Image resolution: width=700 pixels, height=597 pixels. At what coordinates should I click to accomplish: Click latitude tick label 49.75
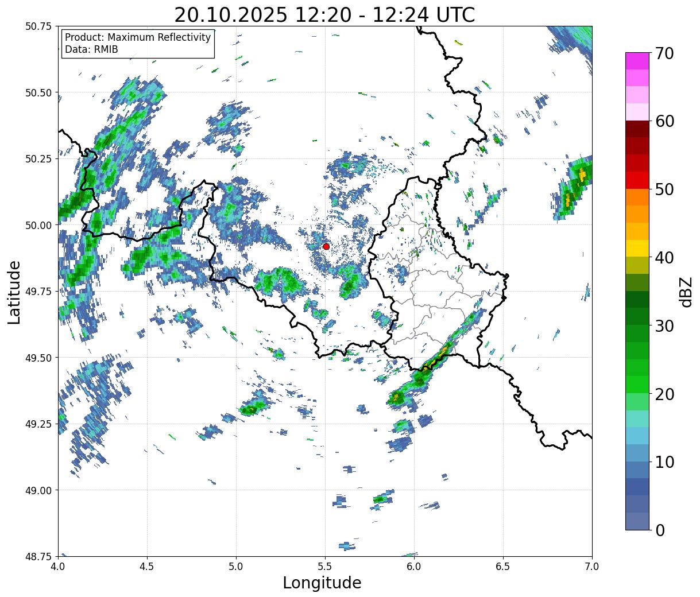pos(39,292)
